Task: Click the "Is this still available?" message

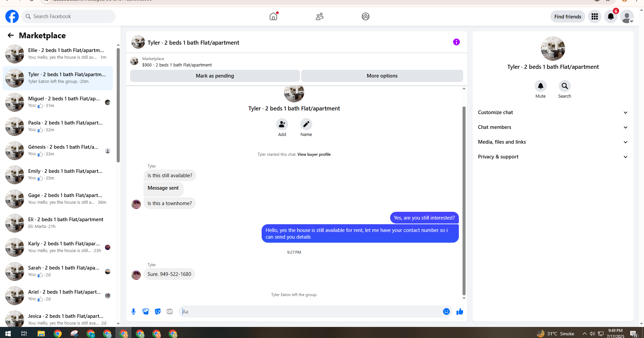Action: click(x=170, y=176)
